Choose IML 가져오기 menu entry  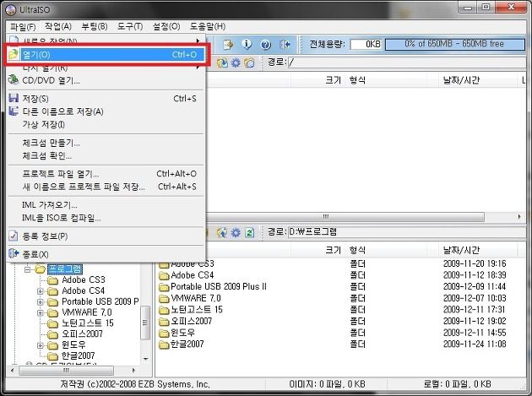click(x=106, y=205)
